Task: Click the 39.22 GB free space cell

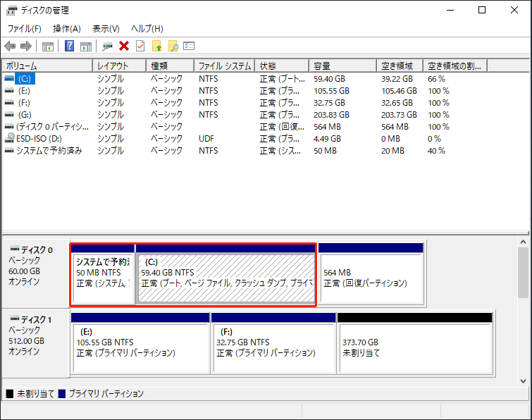Action: tap(397, 79)
